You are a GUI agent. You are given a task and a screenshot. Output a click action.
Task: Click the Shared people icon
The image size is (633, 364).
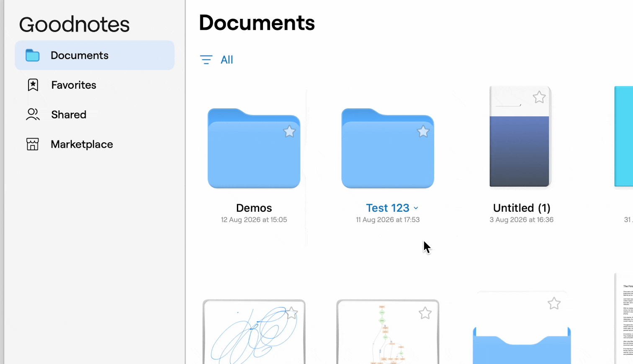pos(33,115)
